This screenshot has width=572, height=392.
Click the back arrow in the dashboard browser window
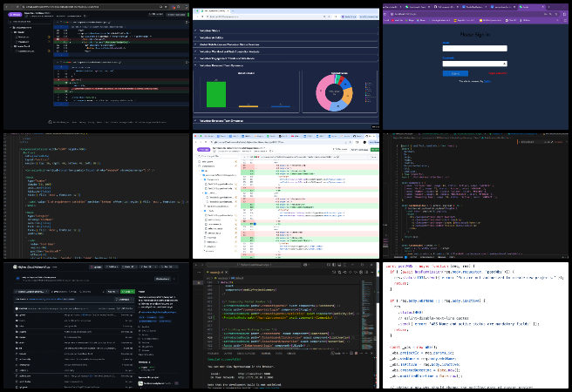click(x=197, y=17)
